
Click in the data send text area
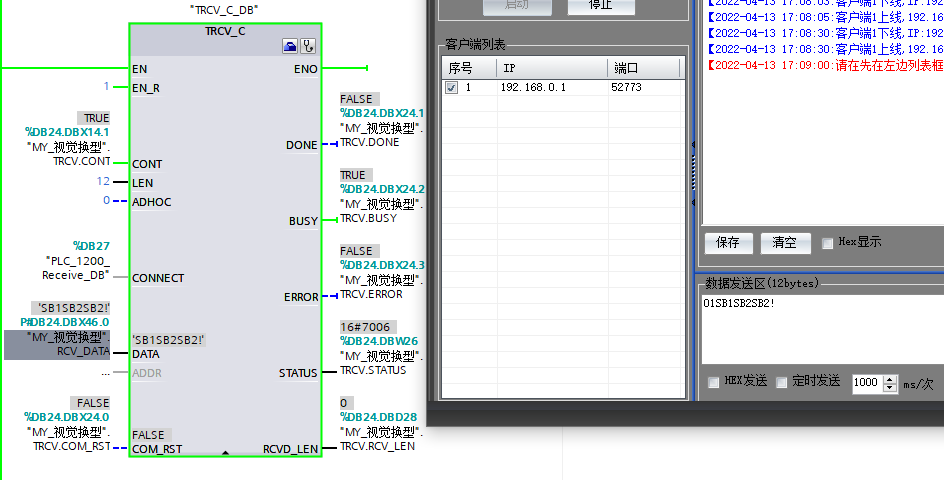pos(818,330)
